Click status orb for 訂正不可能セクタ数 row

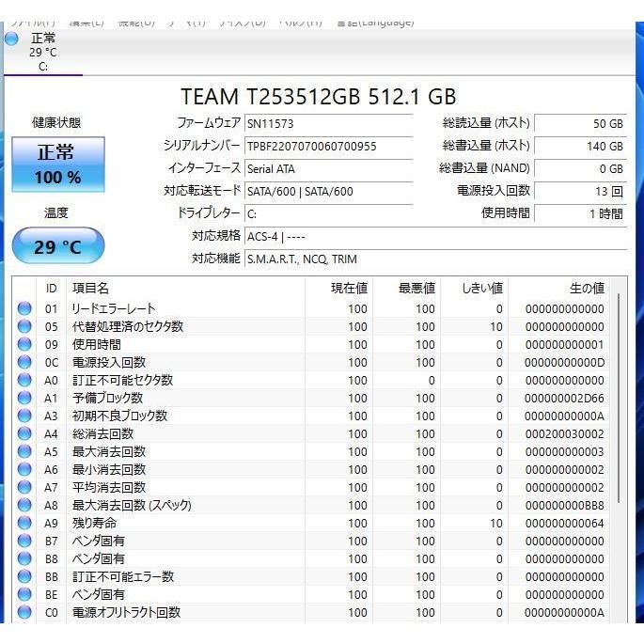pos(24,380)
